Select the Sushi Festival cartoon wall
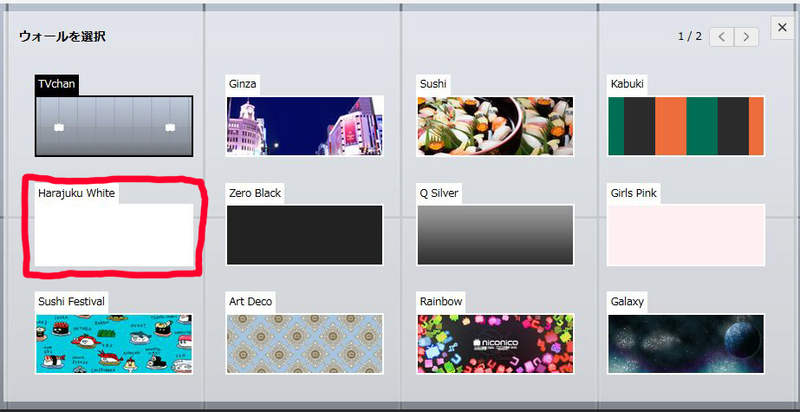The width and height of the screenshot is (800, 412). 114,344
